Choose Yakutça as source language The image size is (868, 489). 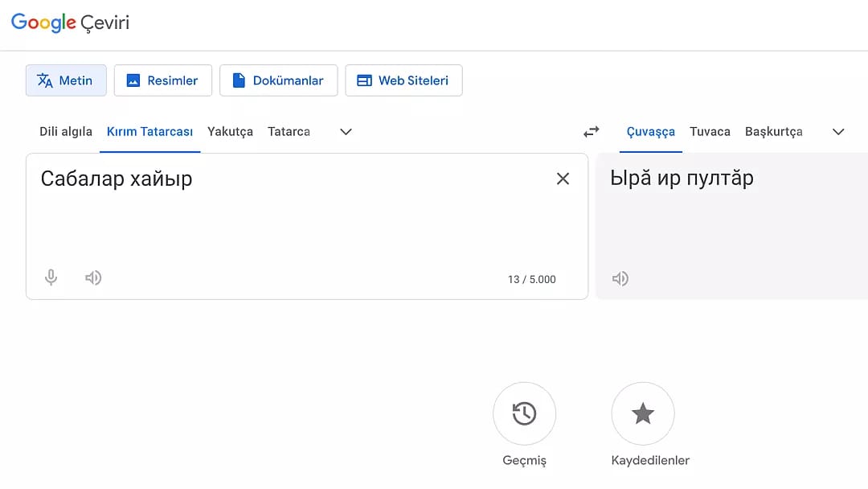point(230,132)
